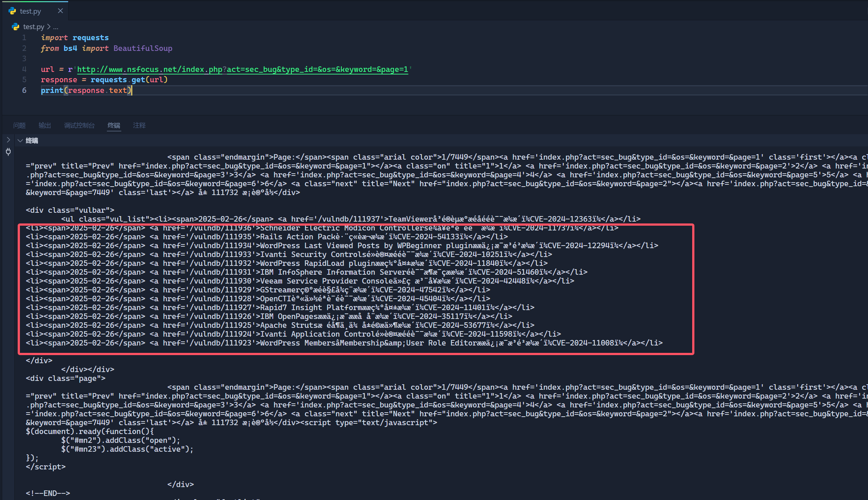The image size is (868, 500).
Task: Click '$("#mn2").addClass("open");' terminal line
Action: [x=121, y=440]
